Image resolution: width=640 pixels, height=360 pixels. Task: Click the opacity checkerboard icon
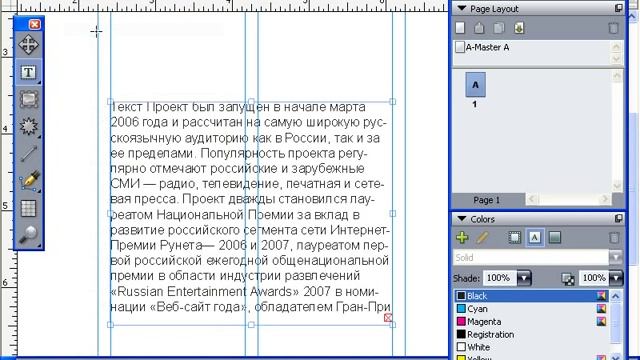[568, 279]
